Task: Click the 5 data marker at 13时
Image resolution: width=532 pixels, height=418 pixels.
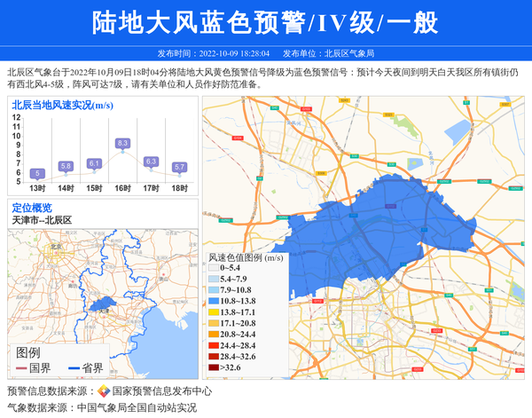Action: pyautogui.click(x=37, y=174)
